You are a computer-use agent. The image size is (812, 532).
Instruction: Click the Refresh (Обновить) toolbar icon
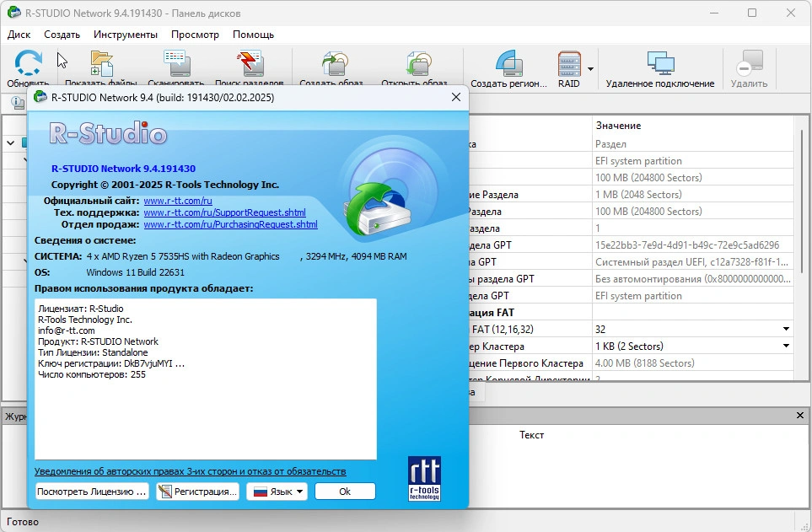click(x=28, y=63)
